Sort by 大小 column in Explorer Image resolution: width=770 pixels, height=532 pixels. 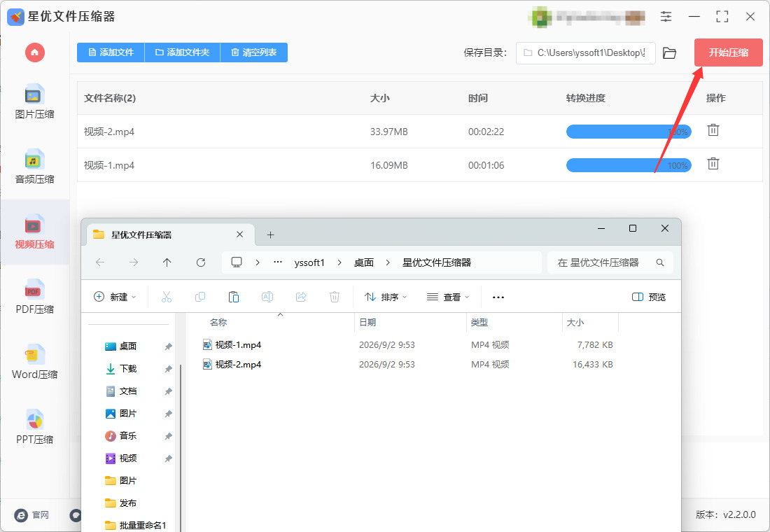[575, 322]
